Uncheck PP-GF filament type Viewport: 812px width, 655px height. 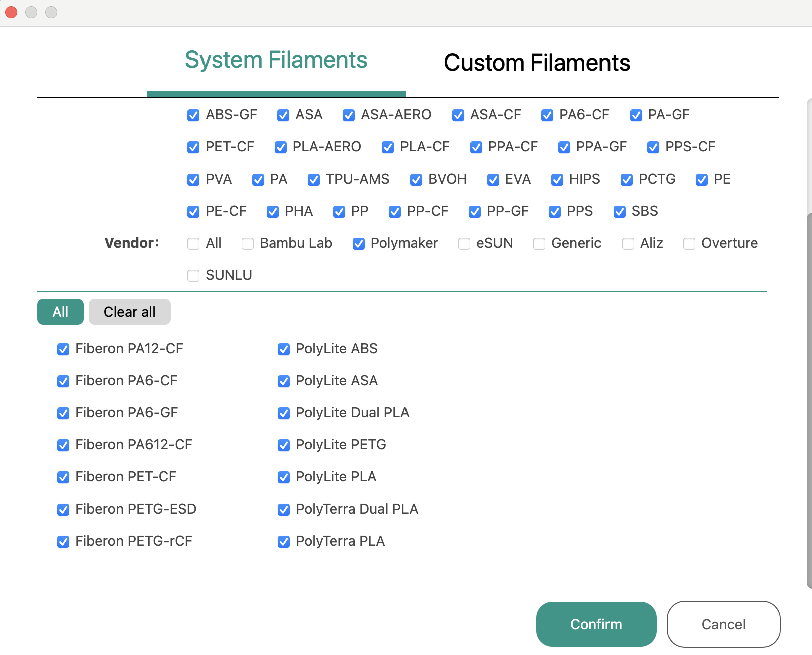(x=475, y=212)
